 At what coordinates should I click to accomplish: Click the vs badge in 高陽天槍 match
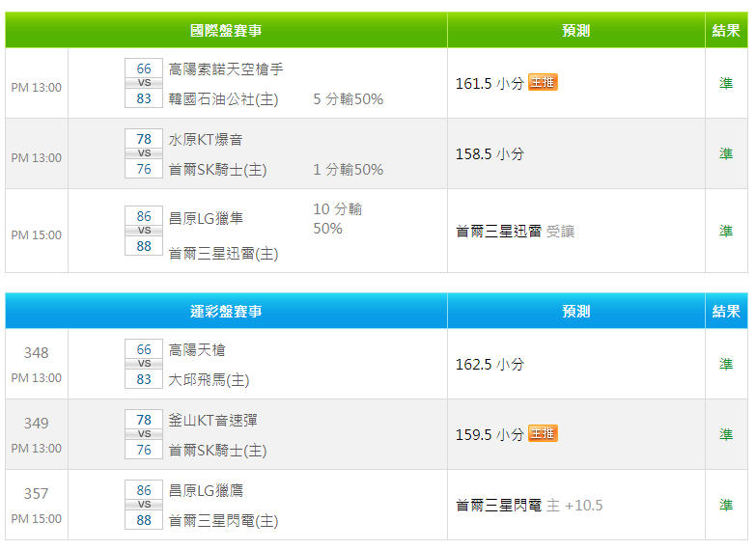pyautogui.click(x=144, y=364)
